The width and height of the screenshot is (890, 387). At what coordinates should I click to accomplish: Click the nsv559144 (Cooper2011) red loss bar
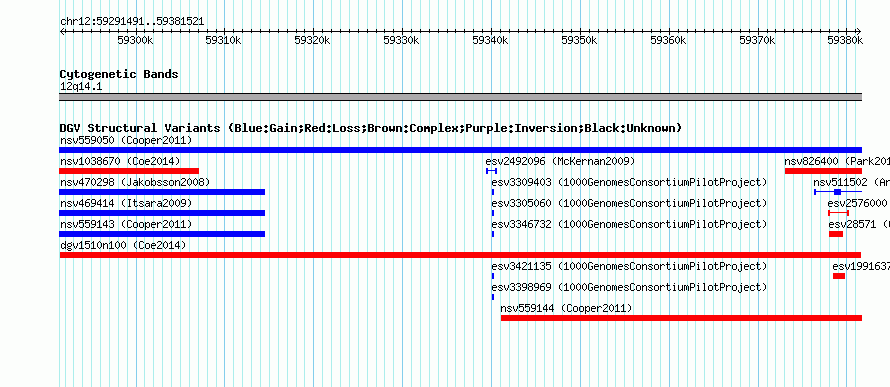[x=681, y=318]
